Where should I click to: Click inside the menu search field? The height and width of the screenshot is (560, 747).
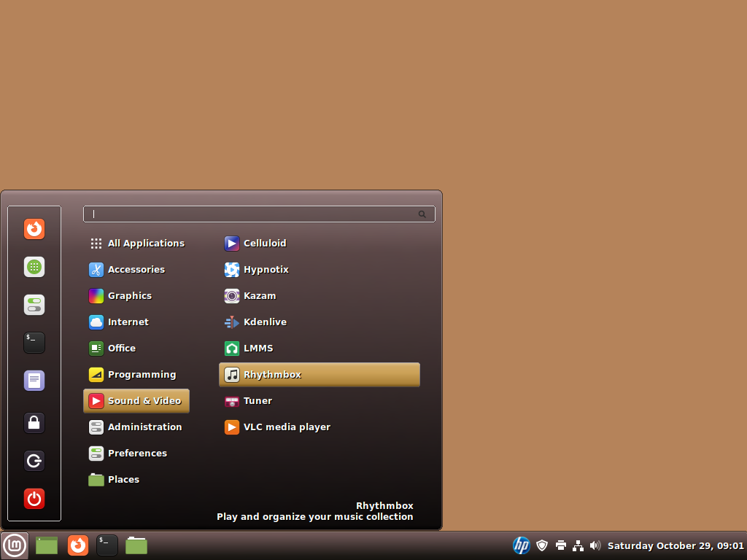259,214
